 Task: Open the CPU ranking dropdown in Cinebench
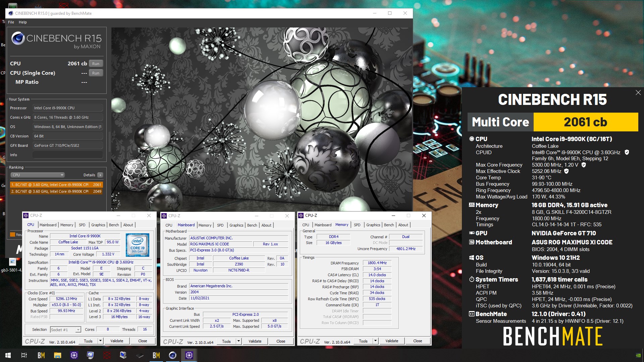(x=38, y=175)
